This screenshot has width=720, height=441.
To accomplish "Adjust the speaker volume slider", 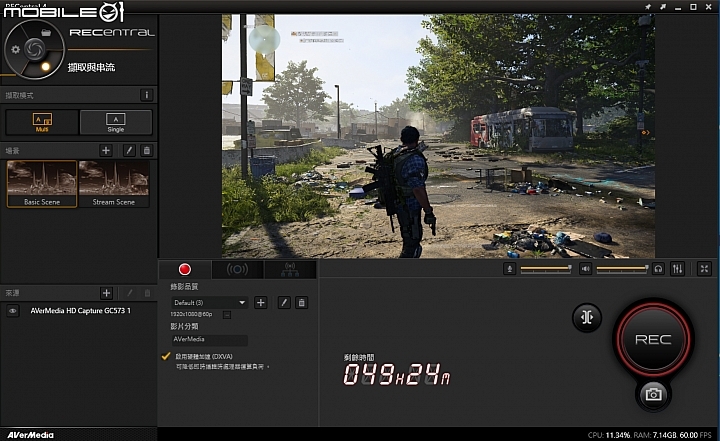I will coord(622,268).
